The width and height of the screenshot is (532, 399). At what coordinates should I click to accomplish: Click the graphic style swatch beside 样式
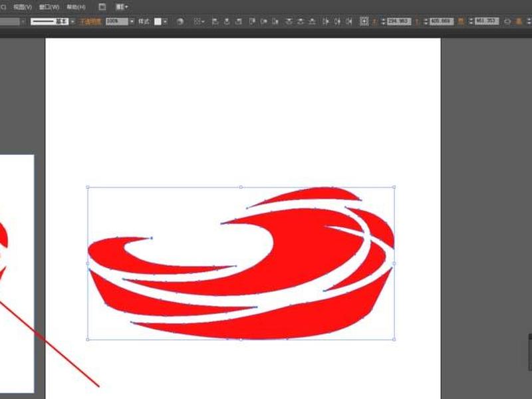158,22
